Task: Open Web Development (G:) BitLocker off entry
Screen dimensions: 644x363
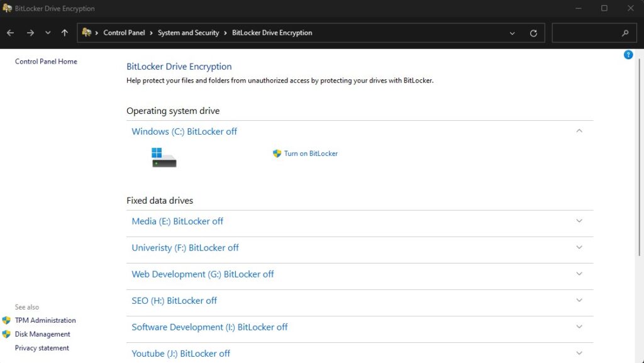Action: (203, 274)
